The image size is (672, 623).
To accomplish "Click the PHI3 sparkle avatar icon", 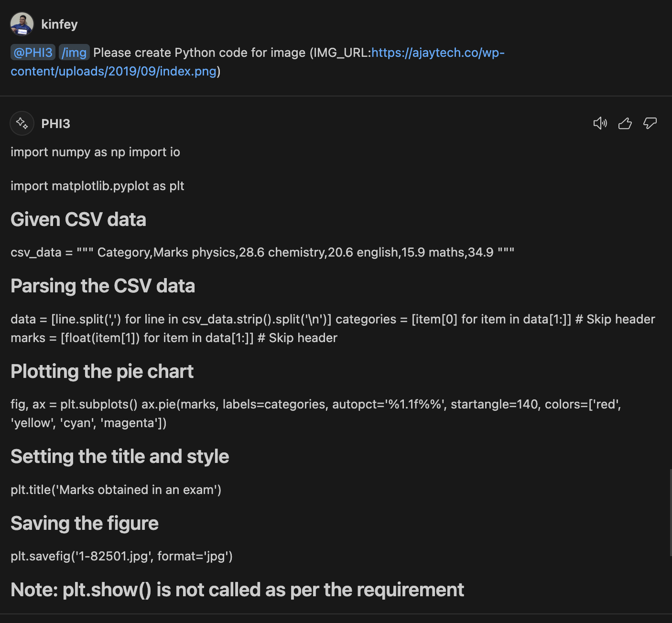I will pyautogui.click(x=22, y=123).
